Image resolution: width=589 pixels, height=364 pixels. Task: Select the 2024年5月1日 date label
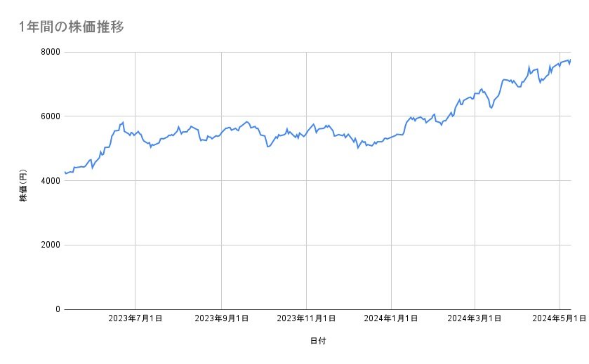click(560, 319)
